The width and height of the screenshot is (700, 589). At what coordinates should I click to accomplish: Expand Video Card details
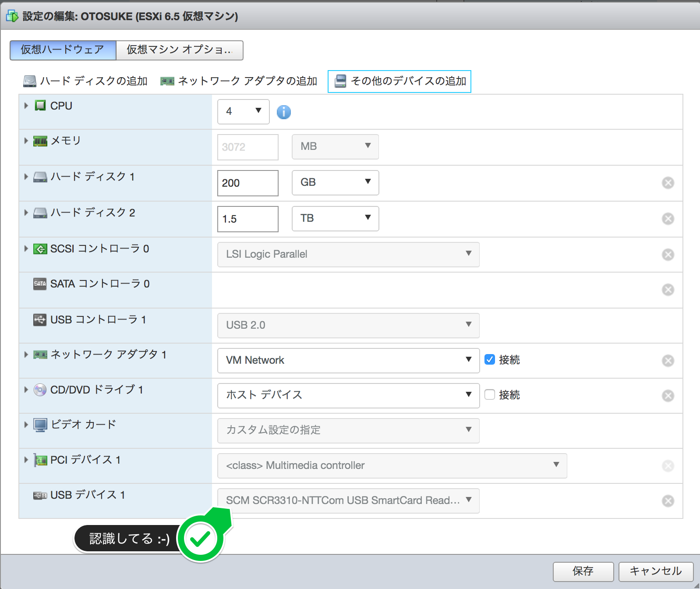26,425
